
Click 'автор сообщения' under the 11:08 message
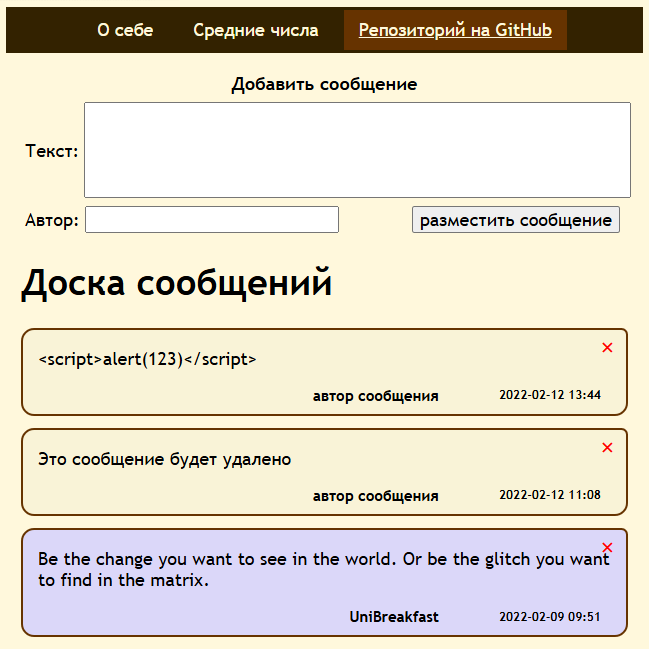point(375,496)
